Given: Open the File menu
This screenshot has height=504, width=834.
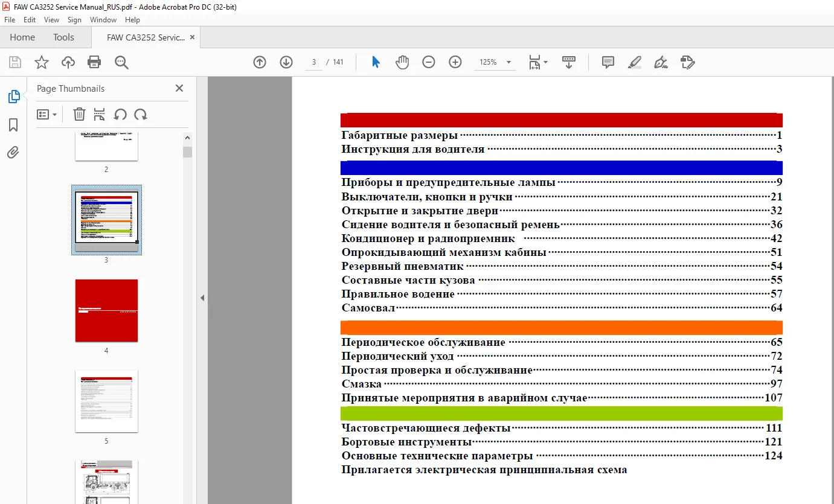Looking at the screenshot, I should 10,20.
